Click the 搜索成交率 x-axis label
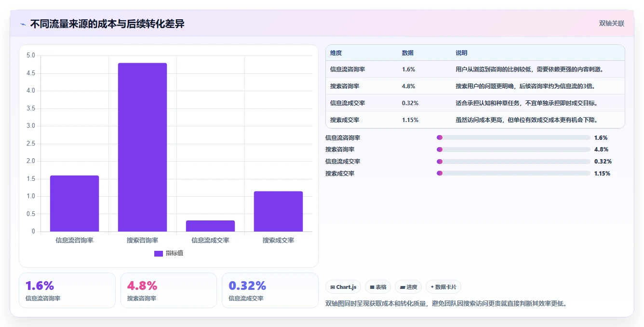The width and height of the screenshot is (644, 327). [278, 240]
